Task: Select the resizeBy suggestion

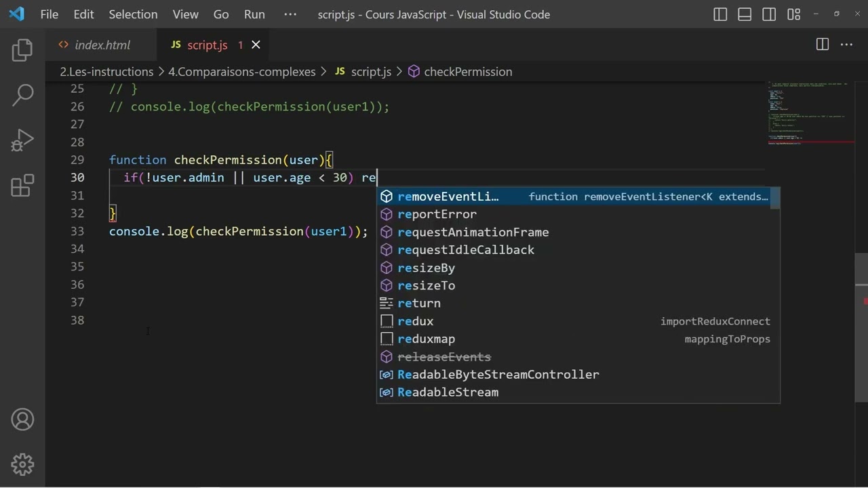Action: (x=574, y=268)
